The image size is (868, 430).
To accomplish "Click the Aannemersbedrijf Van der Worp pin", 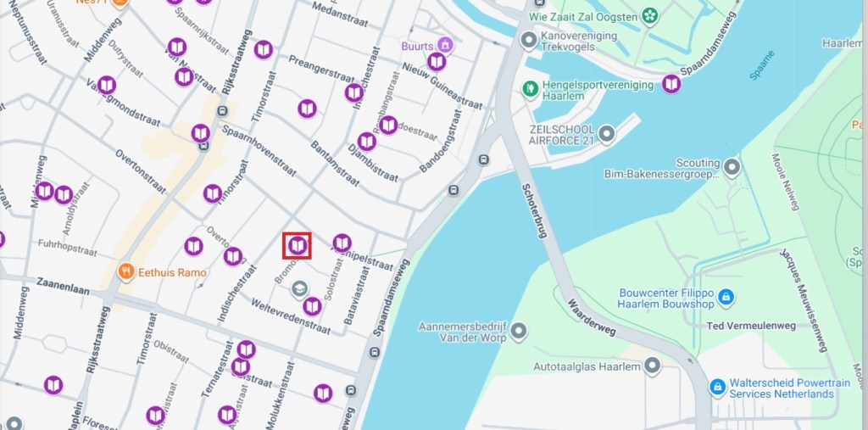I will click(519, 331).
